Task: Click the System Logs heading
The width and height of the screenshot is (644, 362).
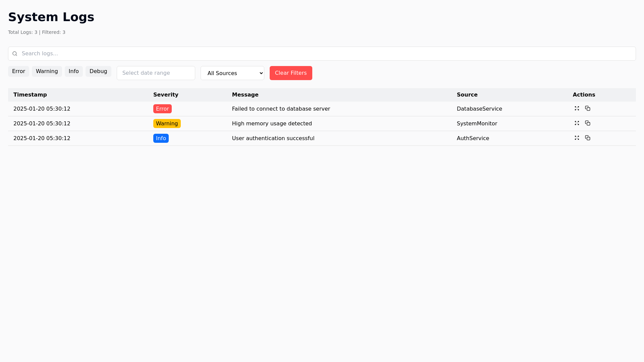Action: [x=51, y=17]
